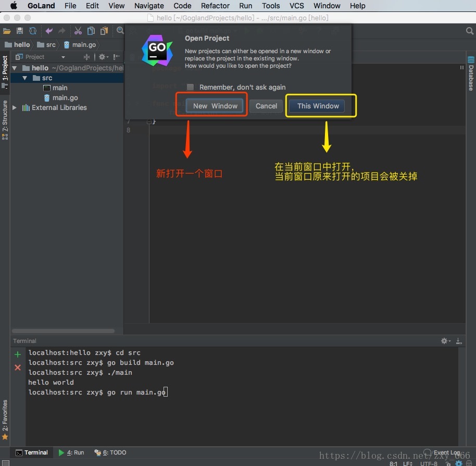476x466 pixels.
Task: Open Project panel gear settings
Action: (103, 57)
